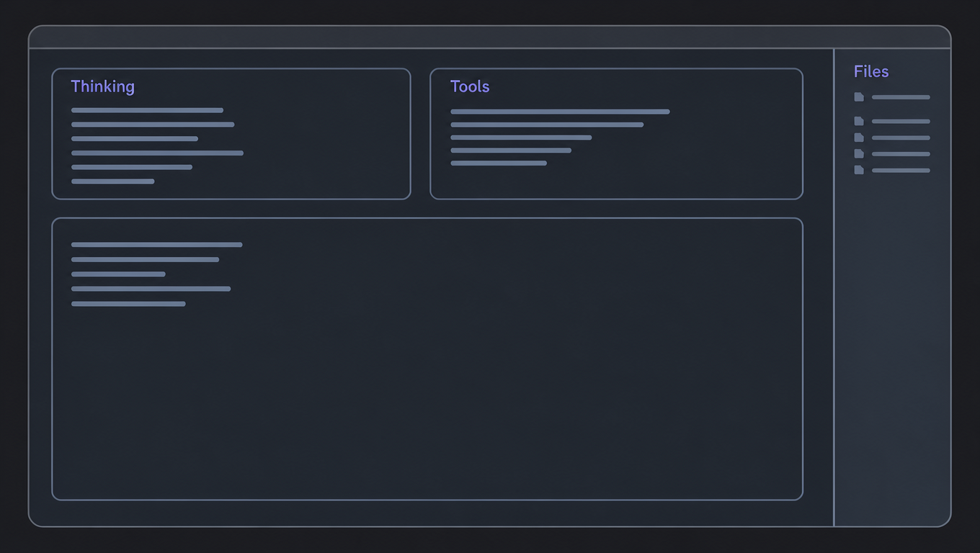
Task: Click the Tools panel heading
Action: pos(470,86)
